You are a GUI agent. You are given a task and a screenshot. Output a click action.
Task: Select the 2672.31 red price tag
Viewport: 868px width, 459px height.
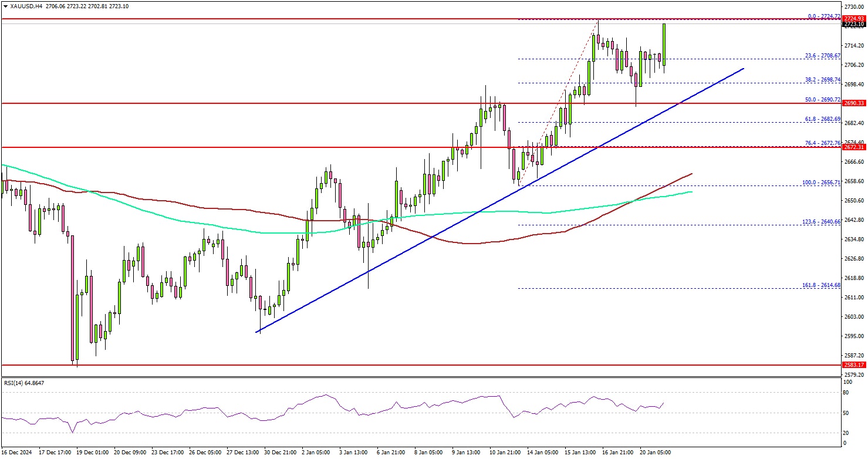click(x=854, y=147)
